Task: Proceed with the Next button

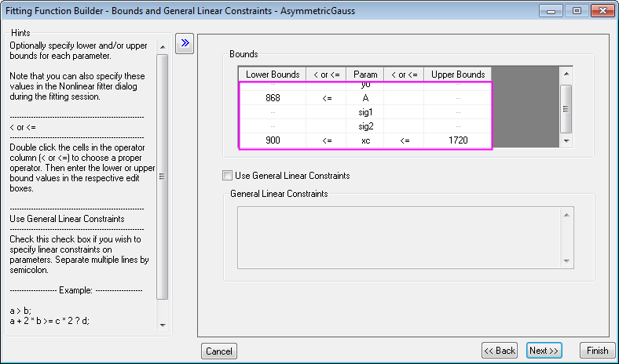Action: (x=544, y=351)
